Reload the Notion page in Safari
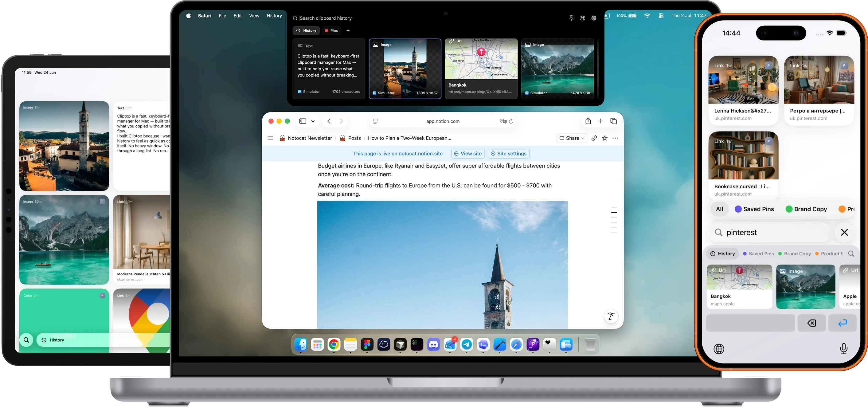 tap(511, 121)
